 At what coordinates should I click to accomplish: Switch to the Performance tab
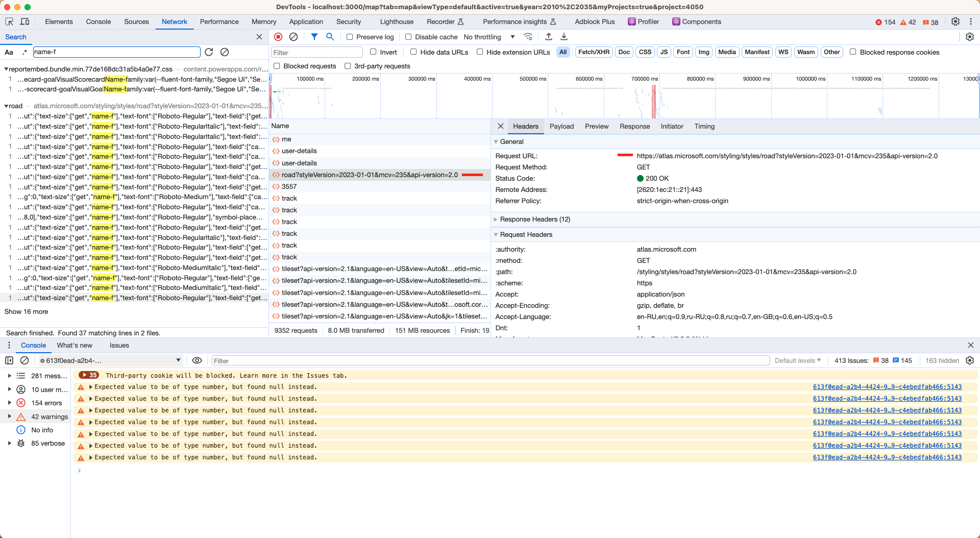[x=219, y=21]
